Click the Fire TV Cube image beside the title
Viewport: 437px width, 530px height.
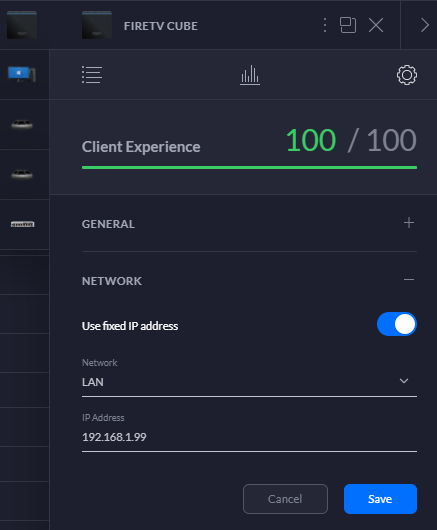point(97,25)
